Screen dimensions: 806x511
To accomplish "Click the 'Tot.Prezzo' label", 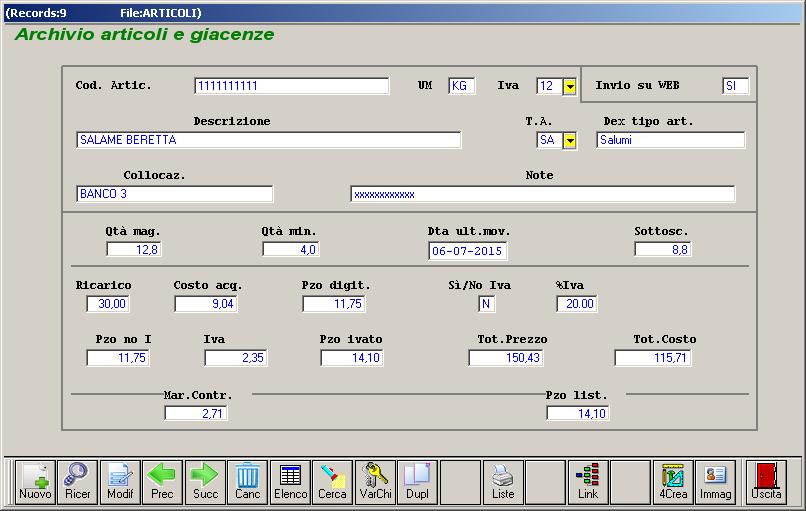I will [512, 339].
